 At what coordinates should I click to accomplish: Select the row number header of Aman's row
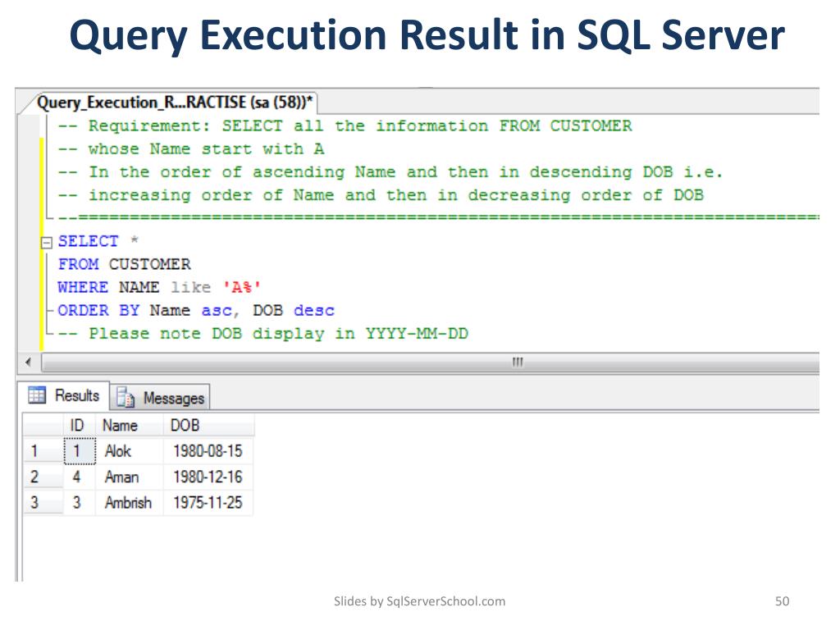coord(43,477)
